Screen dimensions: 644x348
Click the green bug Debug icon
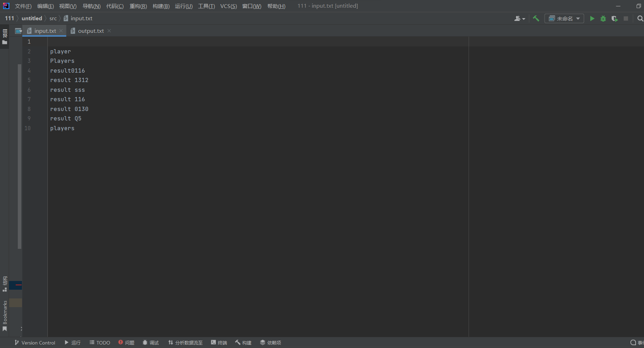[x=603, y=18]
